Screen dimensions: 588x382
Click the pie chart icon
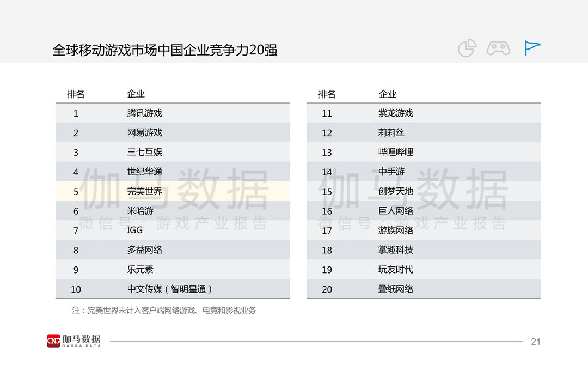[467, 48]
